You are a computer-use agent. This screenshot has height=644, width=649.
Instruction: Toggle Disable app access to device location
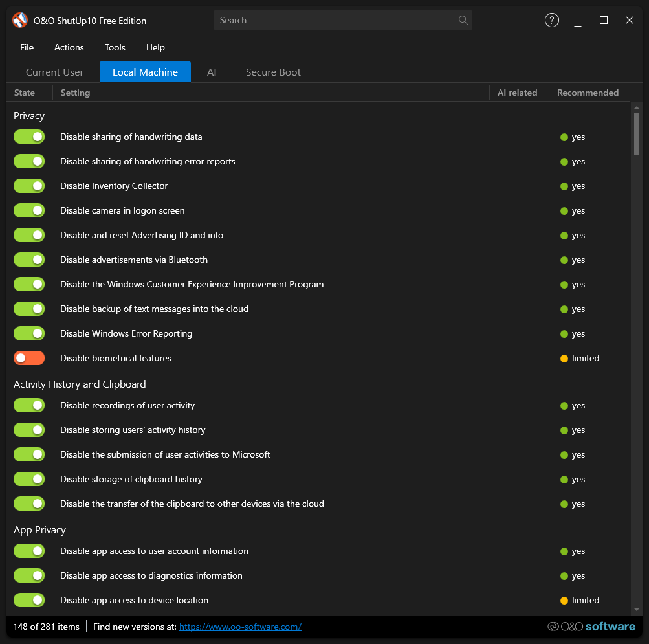29,600
